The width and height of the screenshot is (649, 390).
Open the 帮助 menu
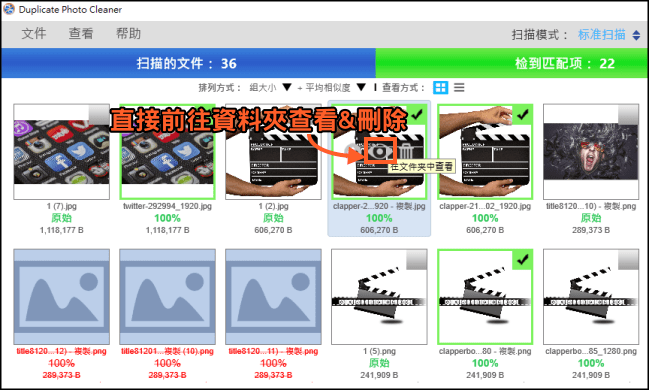(x=128, y=34)
